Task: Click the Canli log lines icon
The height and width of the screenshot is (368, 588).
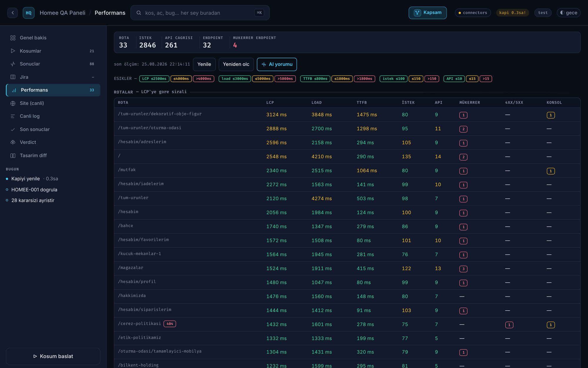Action: point(13,116)
